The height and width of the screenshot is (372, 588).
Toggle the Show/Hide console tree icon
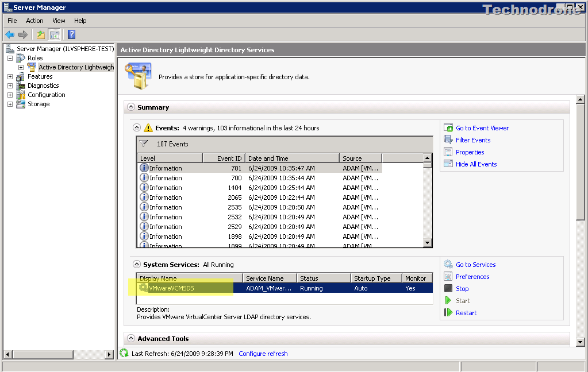coord(55,35)
